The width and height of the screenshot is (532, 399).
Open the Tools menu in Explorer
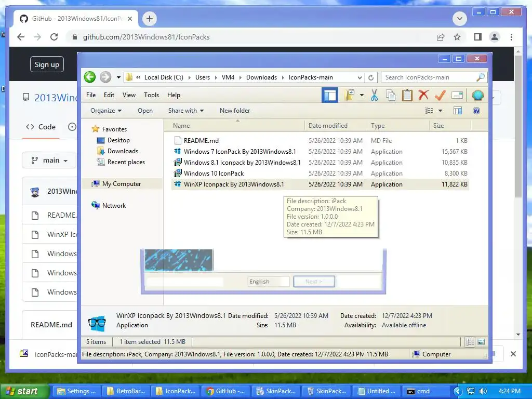pos(151,95)
